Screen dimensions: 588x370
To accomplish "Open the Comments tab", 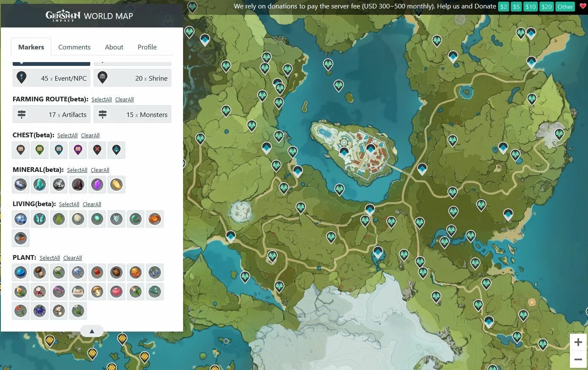I will click(74, 47).
